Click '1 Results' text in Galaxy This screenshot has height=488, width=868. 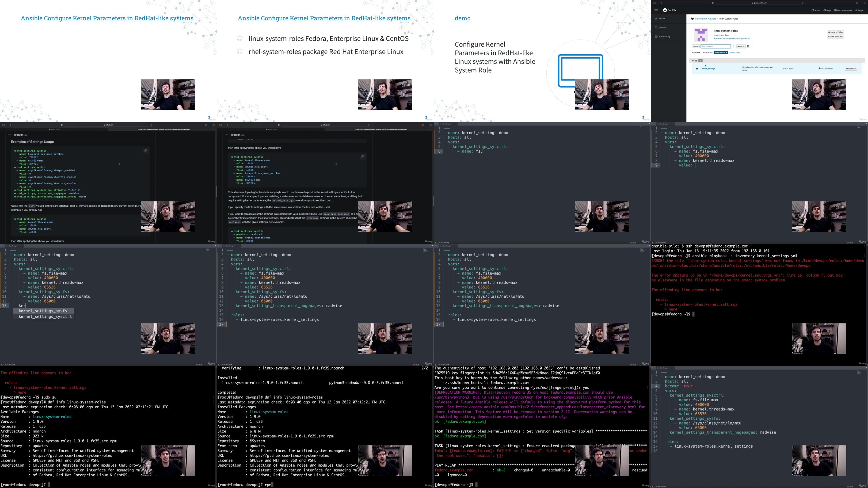point(696,53)
